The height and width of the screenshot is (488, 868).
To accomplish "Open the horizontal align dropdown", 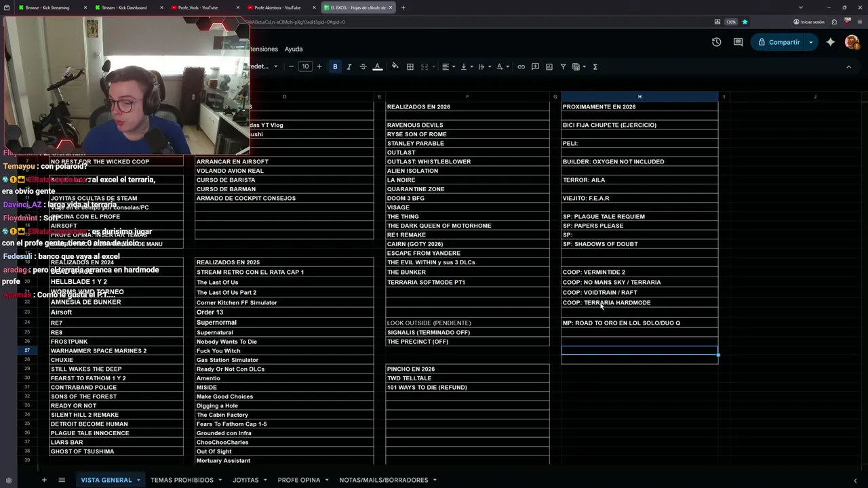I will [x=448, y=66].
